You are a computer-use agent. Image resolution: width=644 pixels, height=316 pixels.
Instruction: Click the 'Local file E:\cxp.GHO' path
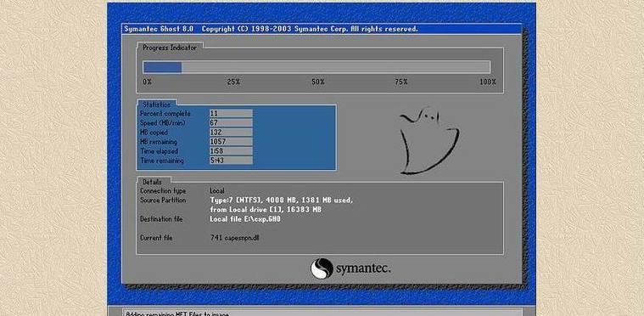244,219
